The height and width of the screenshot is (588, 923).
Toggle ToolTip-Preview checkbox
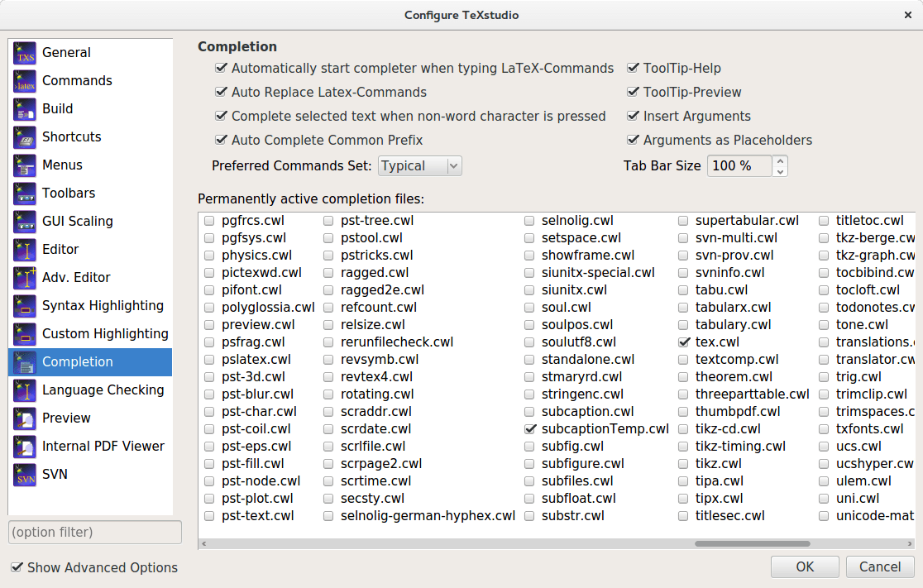(633, 92)
